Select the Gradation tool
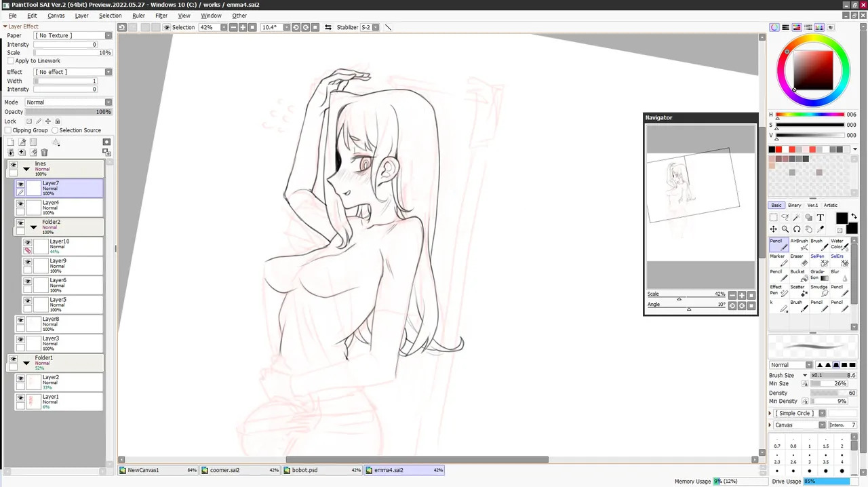Image resolution: width=868 pixels, height=487 pixels. pyautogui.click(x=819, y=275)
